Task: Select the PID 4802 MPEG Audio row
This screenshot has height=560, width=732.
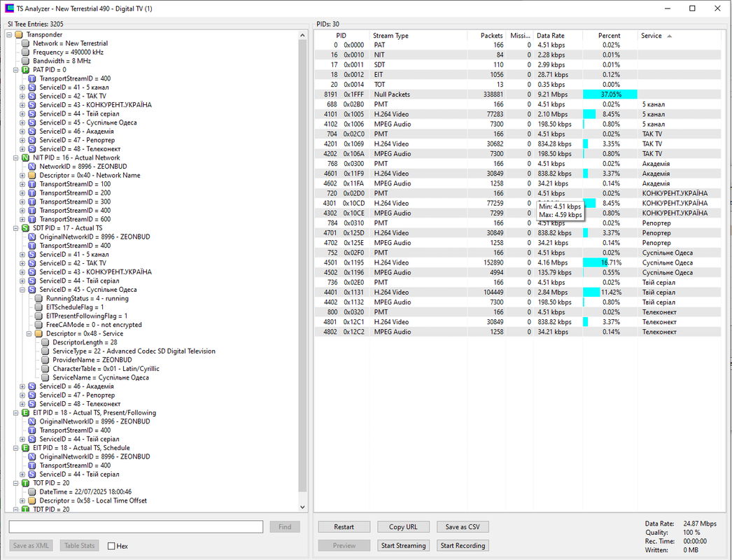Action: click(x=518, y=332)
